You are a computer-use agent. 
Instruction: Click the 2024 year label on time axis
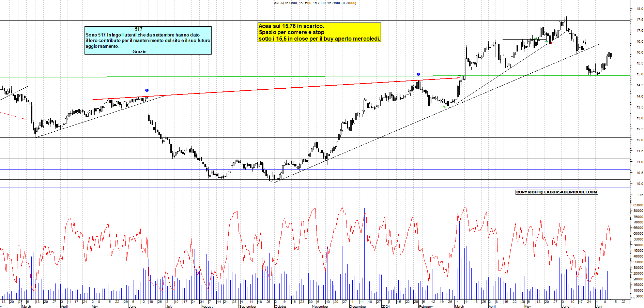tap(386, 306)
